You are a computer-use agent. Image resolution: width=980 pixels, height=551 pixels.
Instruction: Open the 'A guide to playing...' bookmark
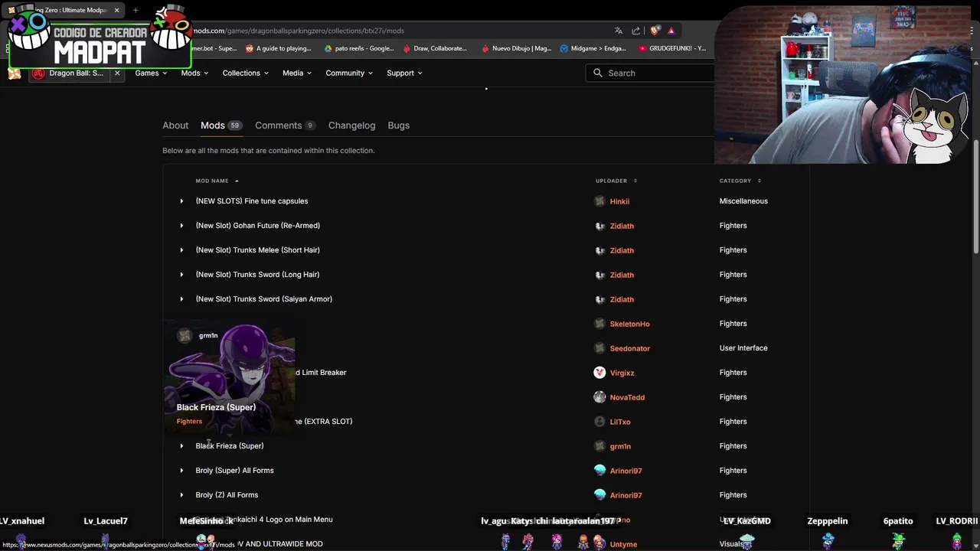(x=278, y=48)
